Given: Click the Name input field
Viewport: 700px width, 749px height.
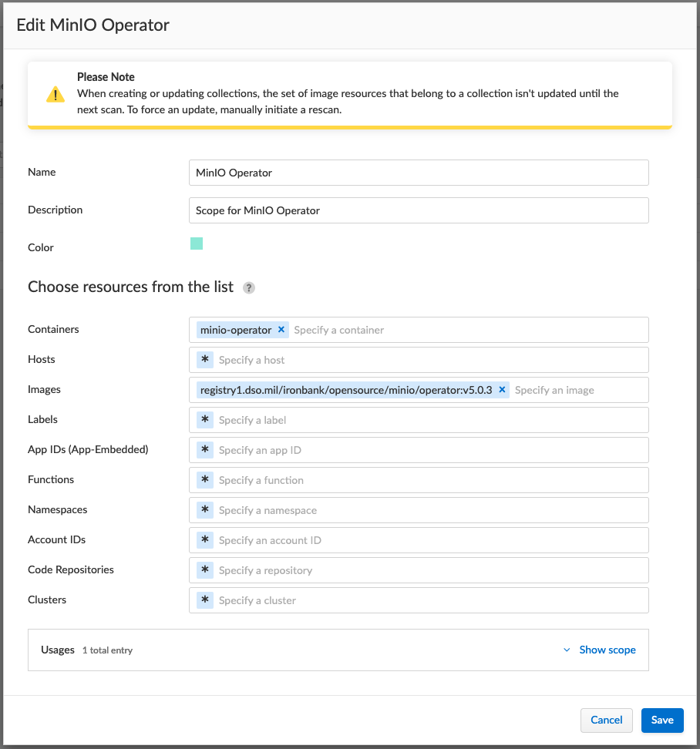Looking at the screenshot, I should [x=418, y=173].
